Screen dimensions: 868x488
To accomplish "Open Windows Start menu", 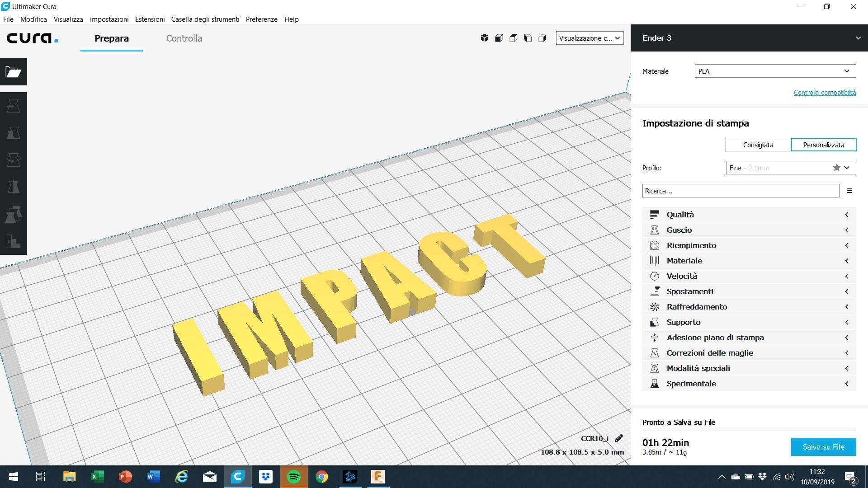I will coord(14,477).
